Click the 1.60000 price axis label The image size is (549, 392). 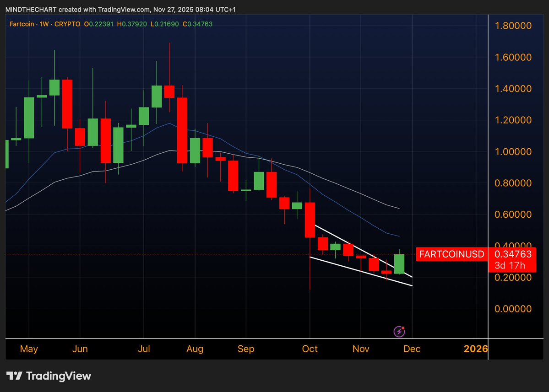pos(513,57)
